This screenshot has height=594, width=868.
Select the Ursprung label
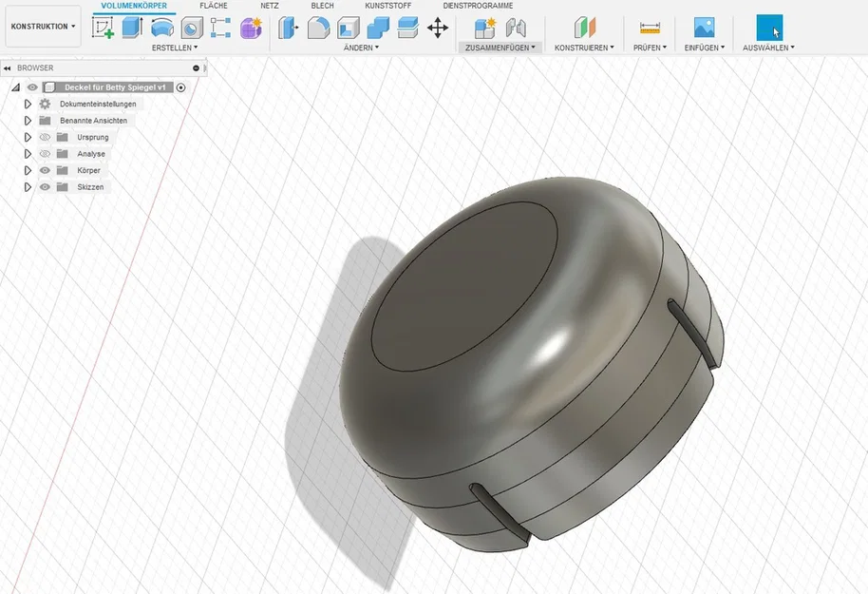93,137
